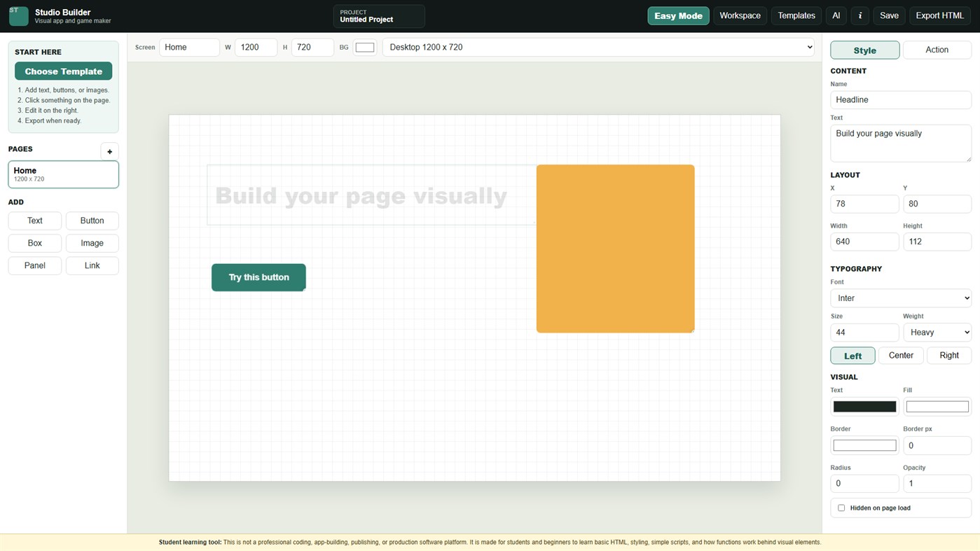Add a Panel element
This screenshot has width=980, height=551.
click(x=35, y=265)
